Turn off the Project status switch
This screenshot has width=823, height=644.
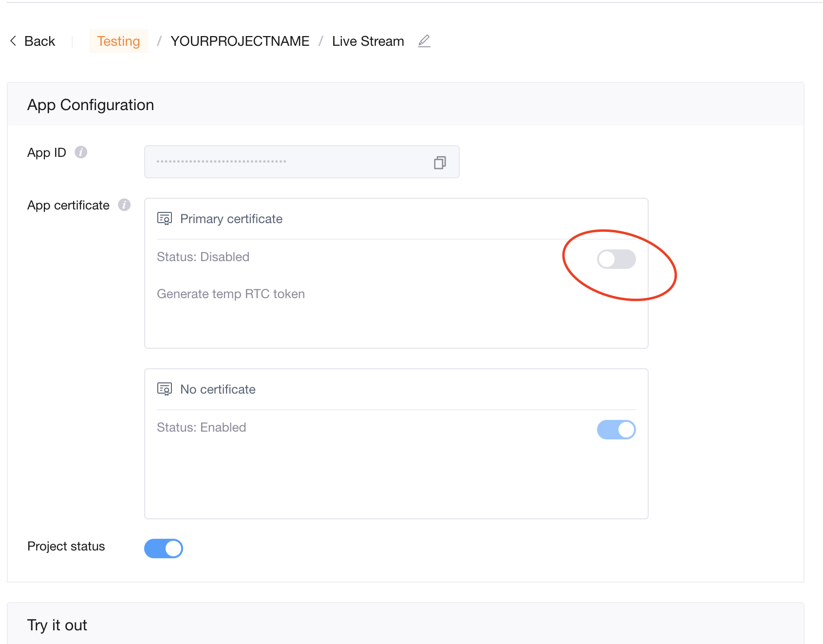pyautogui.click(x=164, y=549)
